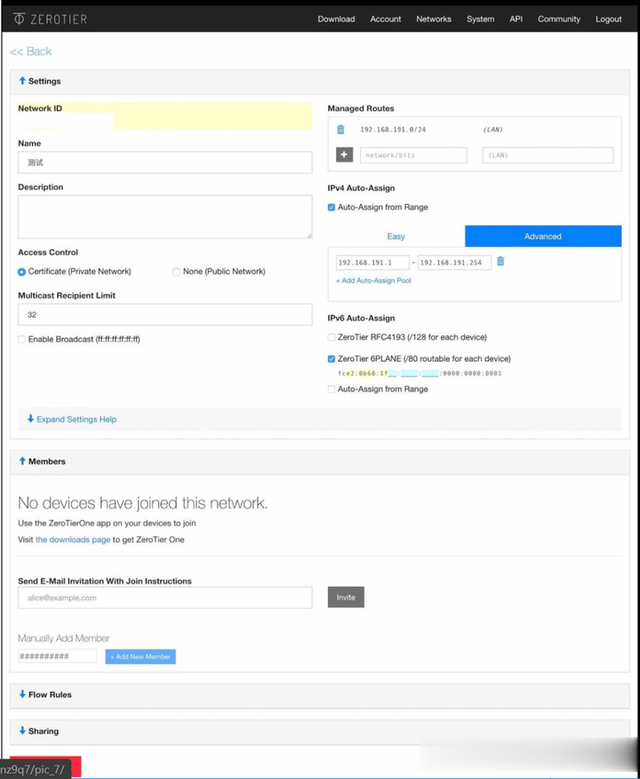Edit range start 192.168.191.1 field
The image size is (640, 779).
click(373, 262)
